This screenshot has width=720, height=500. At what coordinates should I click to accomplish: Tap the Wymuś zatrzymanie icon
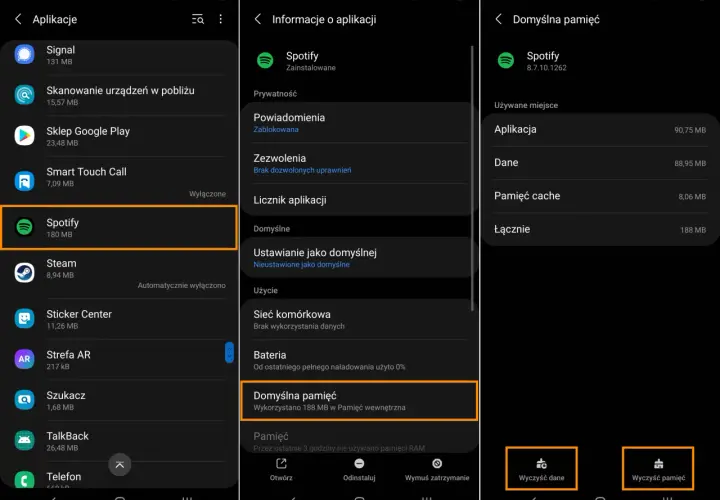tap(437, 464)
